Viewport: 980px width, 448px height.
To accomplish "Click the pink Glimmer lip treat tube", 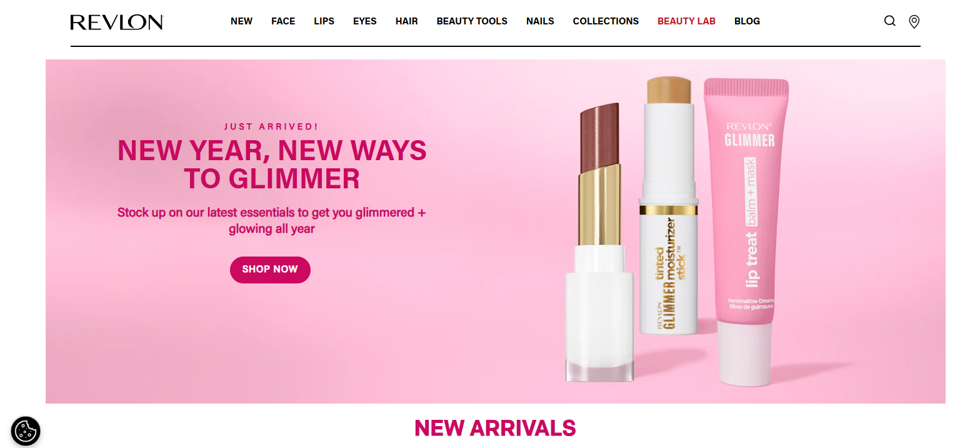I will (x=747, y=232).
